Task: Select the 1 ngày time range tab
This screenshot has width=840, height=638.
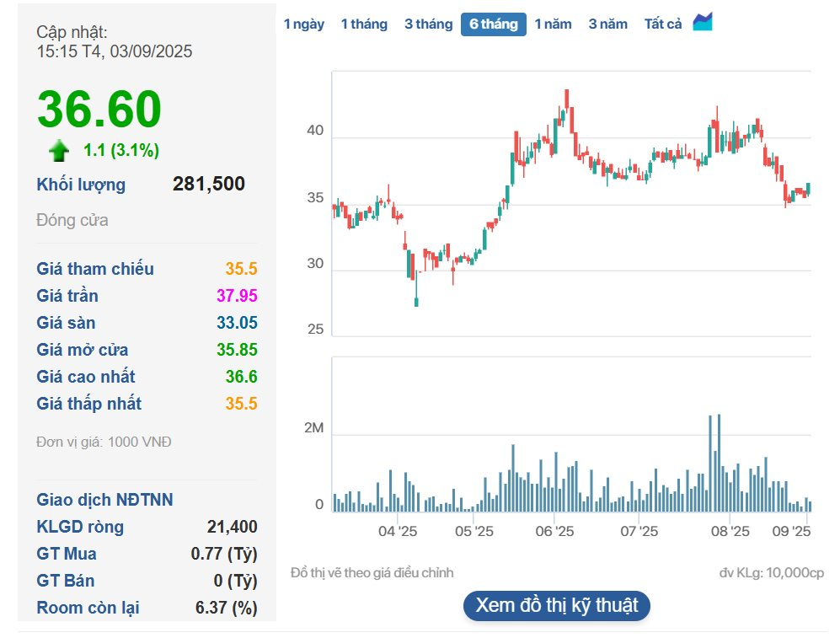Action: [304, 24]
